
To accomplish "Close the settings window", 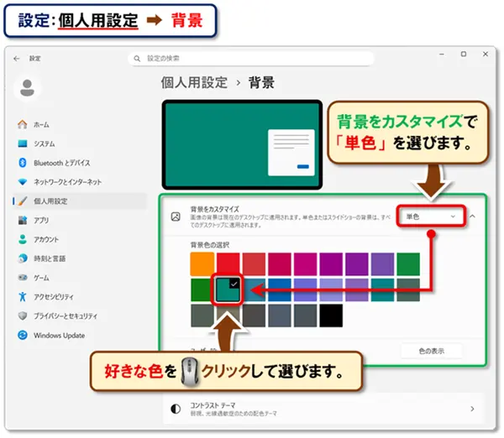I will tap(486, 55).
